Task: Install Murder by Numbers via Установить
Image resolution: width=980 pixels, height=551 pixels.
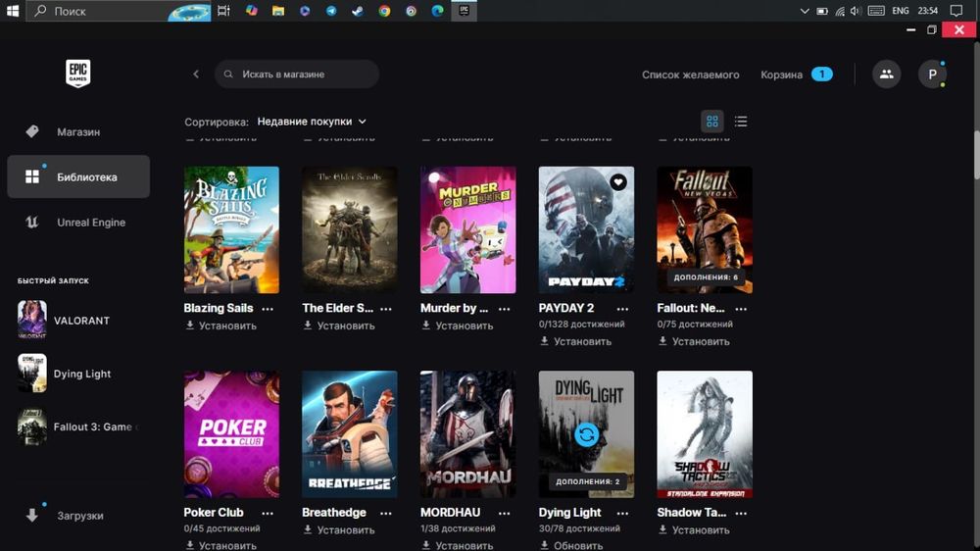Action: [458, 326]
